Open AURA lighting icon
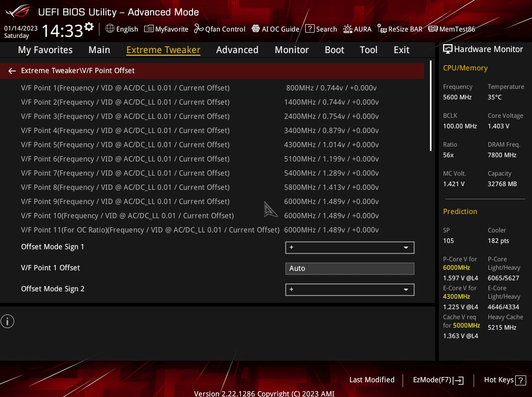The image size is (532, 397). 348,29
